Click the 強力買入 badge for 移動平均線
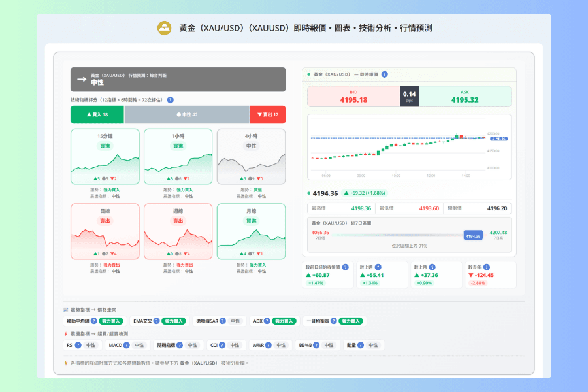This screenshot has height=392, width=588. pyautogui.click(x=111, y=321)
